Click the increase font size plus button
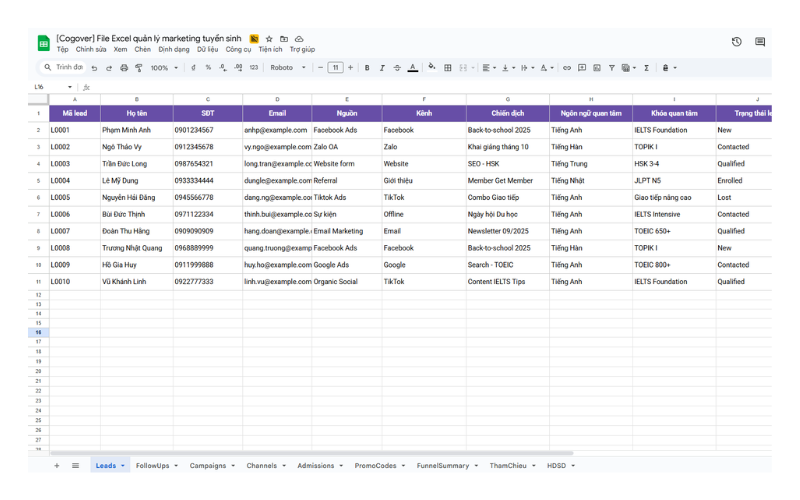This screenshot has width=800, height=500. [x=350, y=68]
